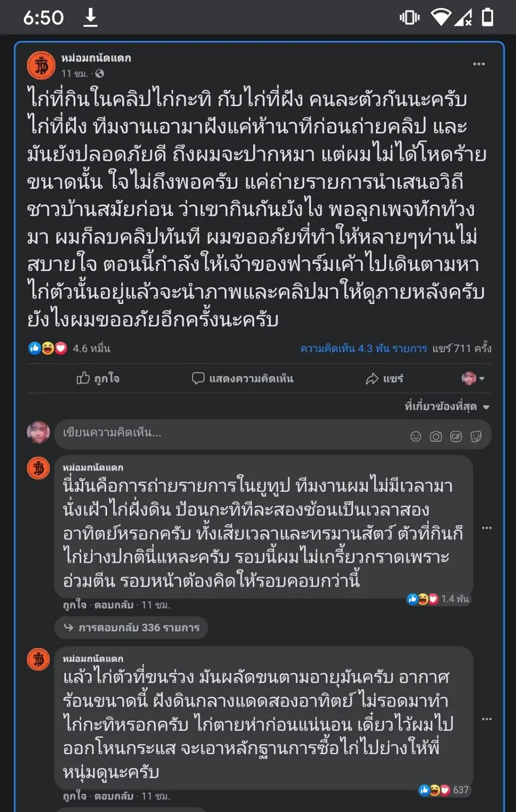Toggle like (ถูกใจ) on the post
This screenshot has height=812, width=516.
pyautogui.click(x=98, y=379)
